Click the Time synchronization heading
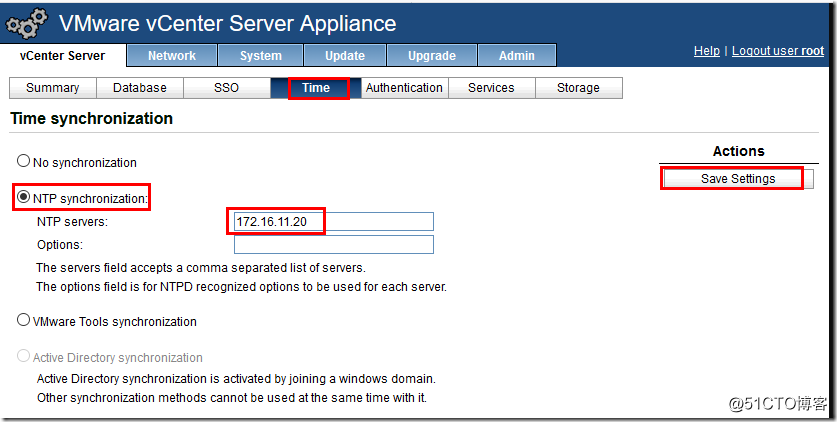 coord(91,118)
